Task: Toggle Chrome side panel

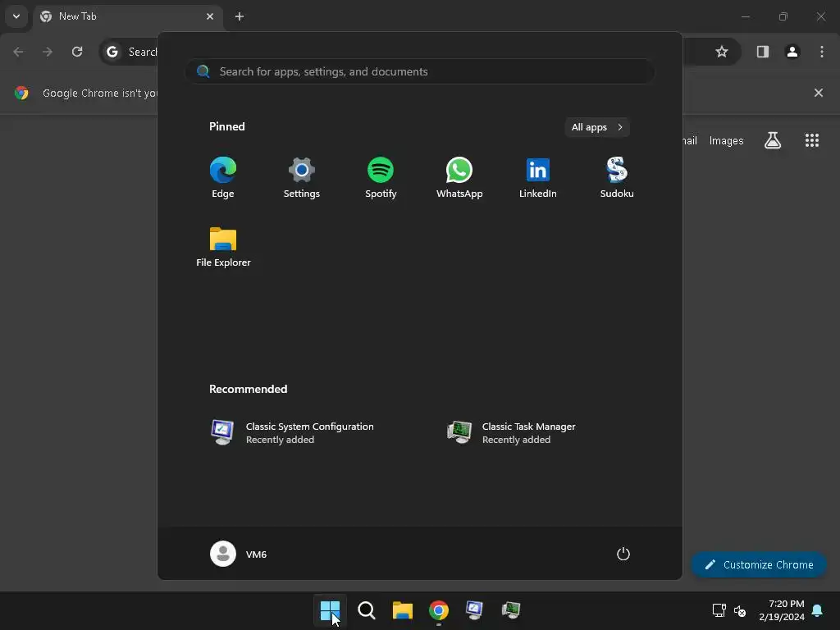Action: coord(763,52)
